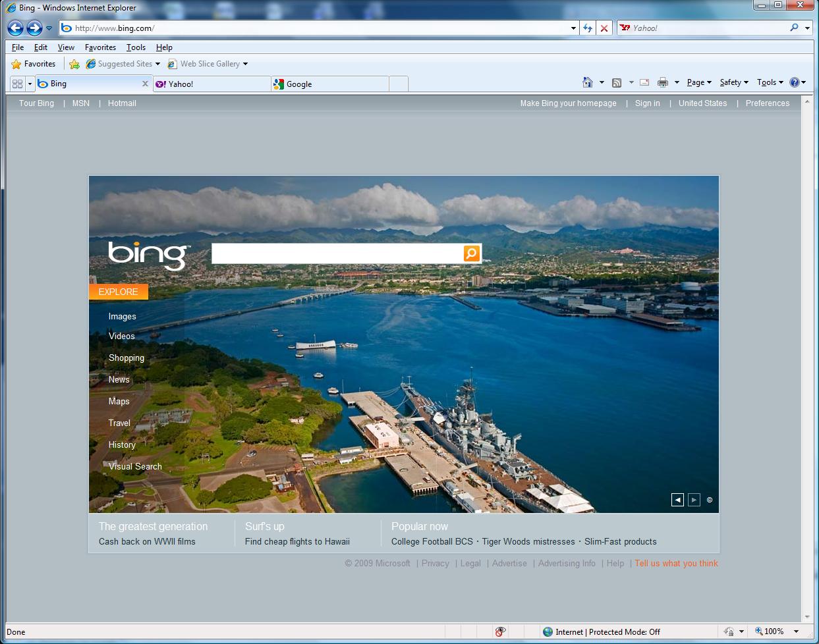Open the Safety menu in command bar
The image size is (819, 644).
click(x=734, y=82)
